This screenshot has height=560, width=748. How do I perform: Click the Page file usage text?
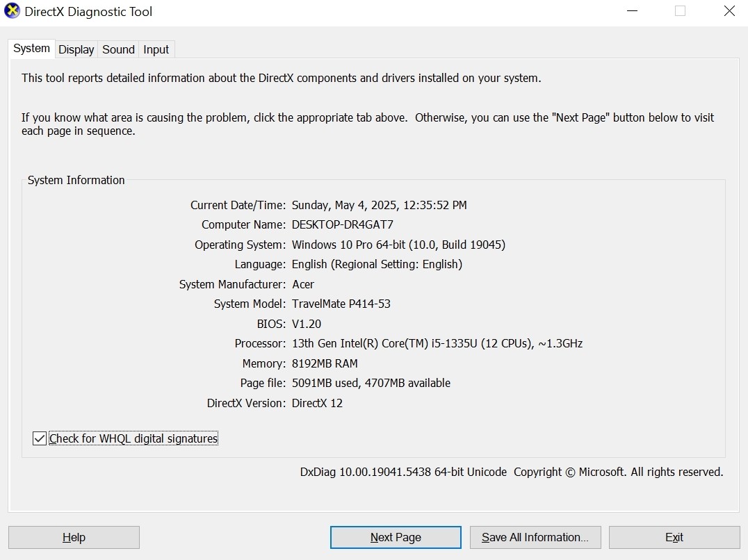370,383
